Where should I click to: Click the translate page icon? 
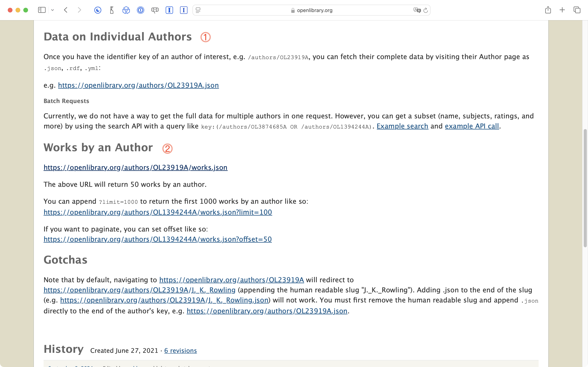[x=417, y=10]
